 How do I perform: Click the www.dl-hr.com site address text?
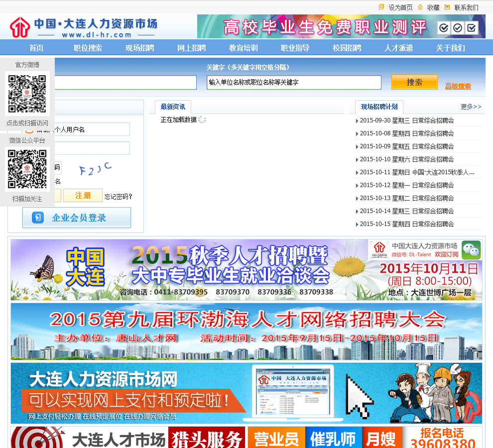point(97,34)
